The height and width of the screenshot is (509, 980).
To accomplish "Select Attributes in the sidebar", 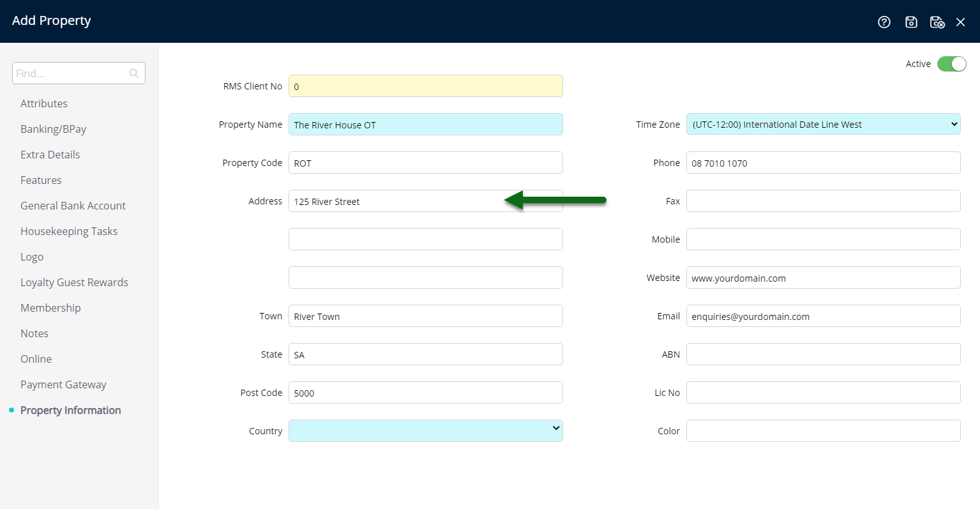I will point(44,103).
